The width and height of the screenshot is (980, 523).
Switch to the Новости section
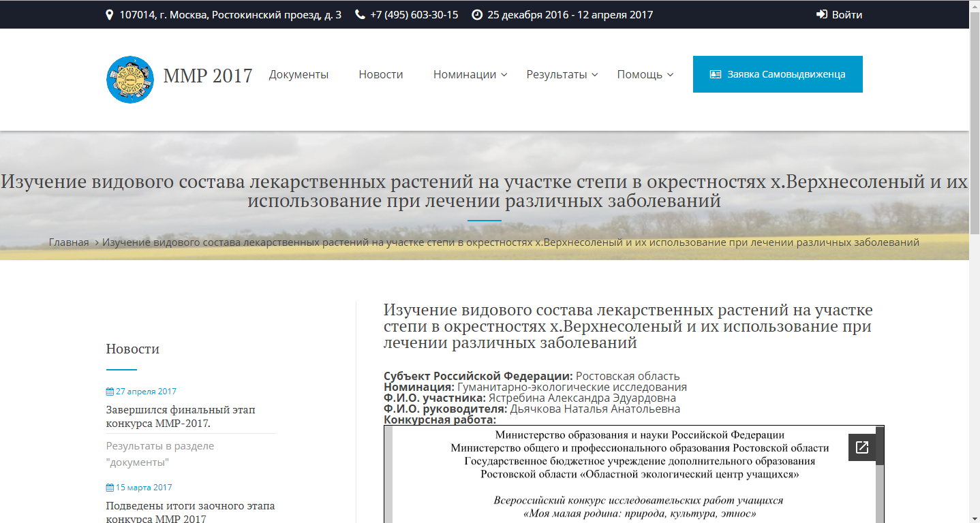(380, 75)
